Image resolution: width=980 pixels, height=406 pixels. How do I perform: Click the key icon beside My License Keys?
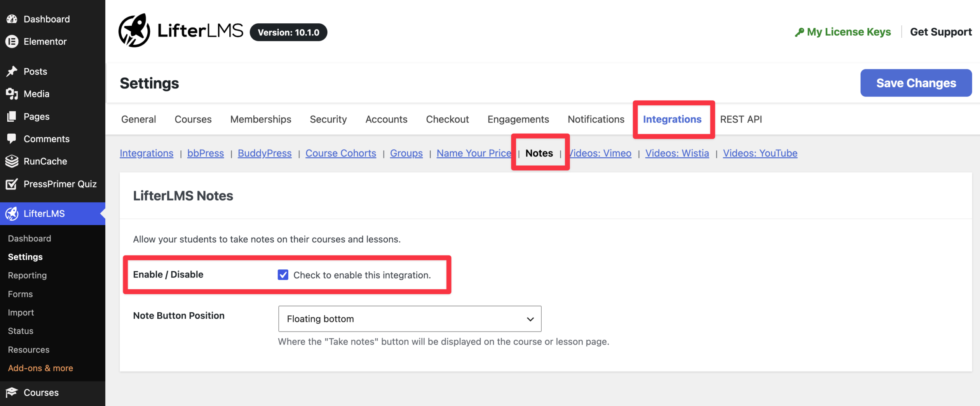(799, 32)
